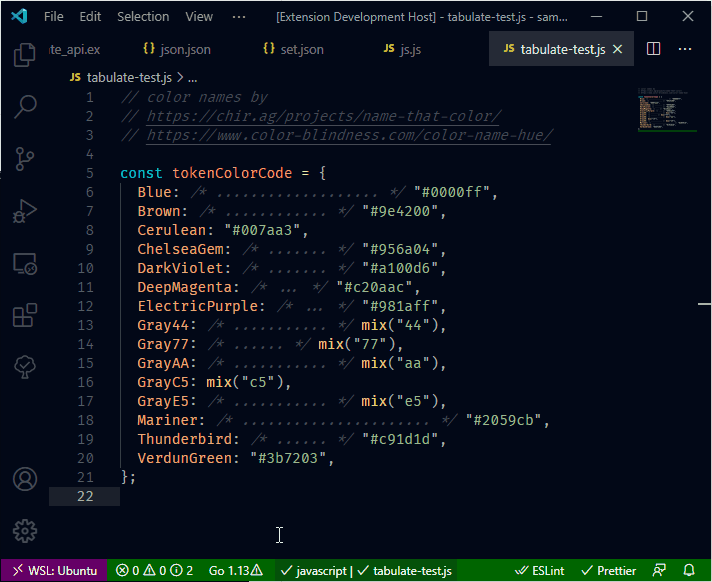Open the Edit menu
Viewport: 712px width, 582px height.
tap(90, 17)
